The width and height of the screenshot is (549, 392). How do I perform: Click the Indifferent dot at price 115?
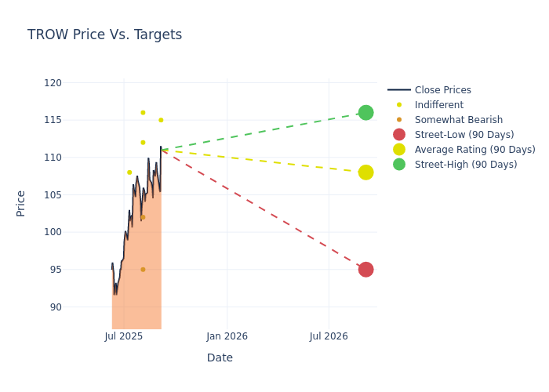point(161,120)
